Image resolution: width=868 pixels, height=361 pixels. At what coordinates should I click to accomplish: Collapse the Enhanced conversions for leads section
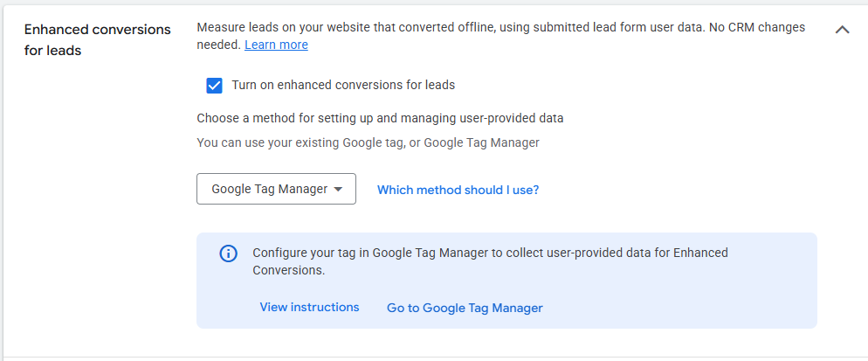click(x=842, y=30)
